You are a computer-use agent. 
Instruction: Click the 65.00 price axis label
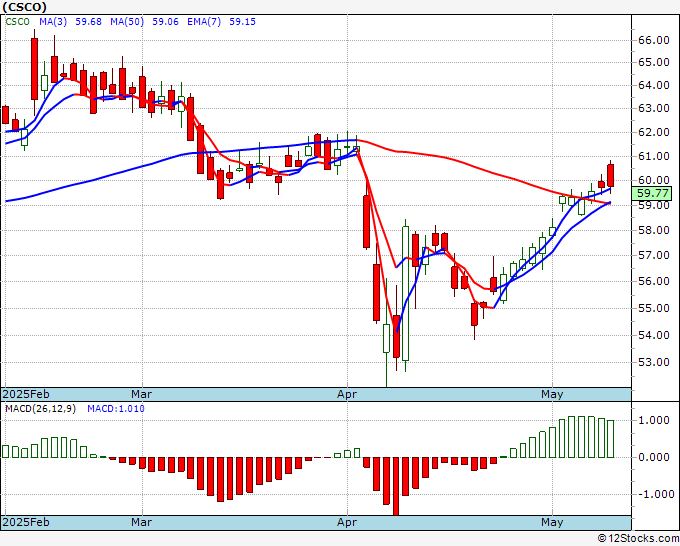(x=654, y=62)
